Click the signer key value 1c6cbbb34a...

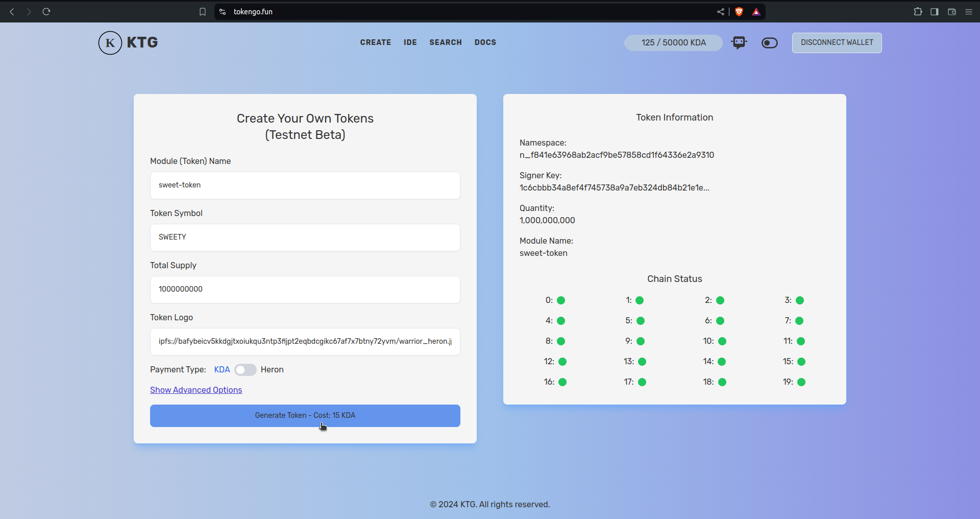pos(615,187)
